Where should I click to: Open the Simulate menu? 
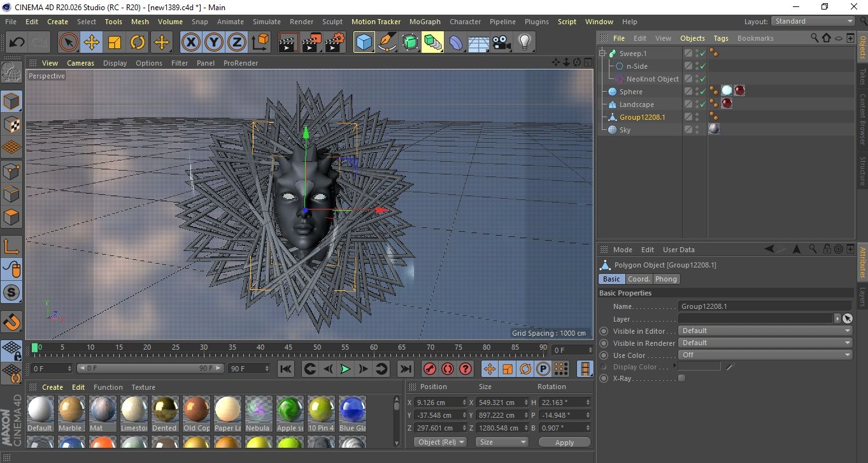click(266, 22)
